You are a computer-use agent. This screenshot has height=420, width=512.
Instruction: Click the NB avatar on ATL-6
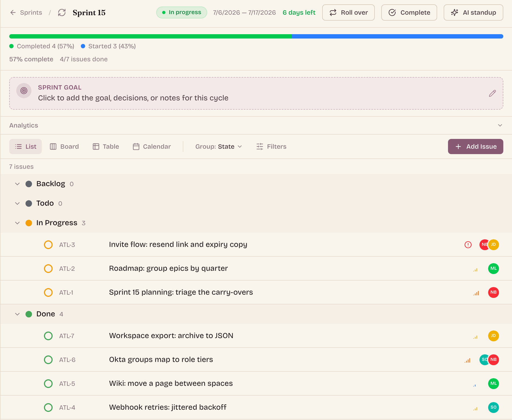pos(494,360)
